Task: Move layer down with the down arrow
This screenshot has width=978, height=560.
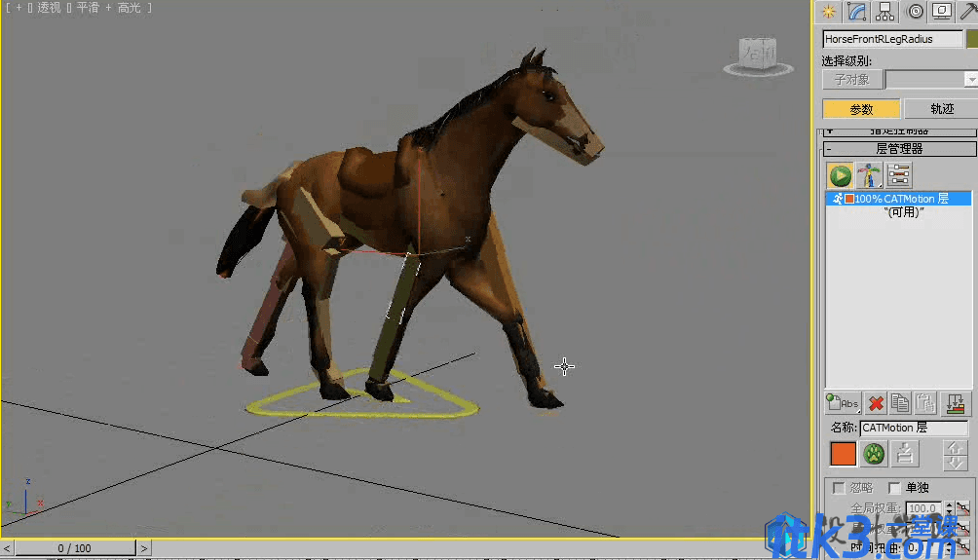Action: pyautogui.click(x=955, y=463)
